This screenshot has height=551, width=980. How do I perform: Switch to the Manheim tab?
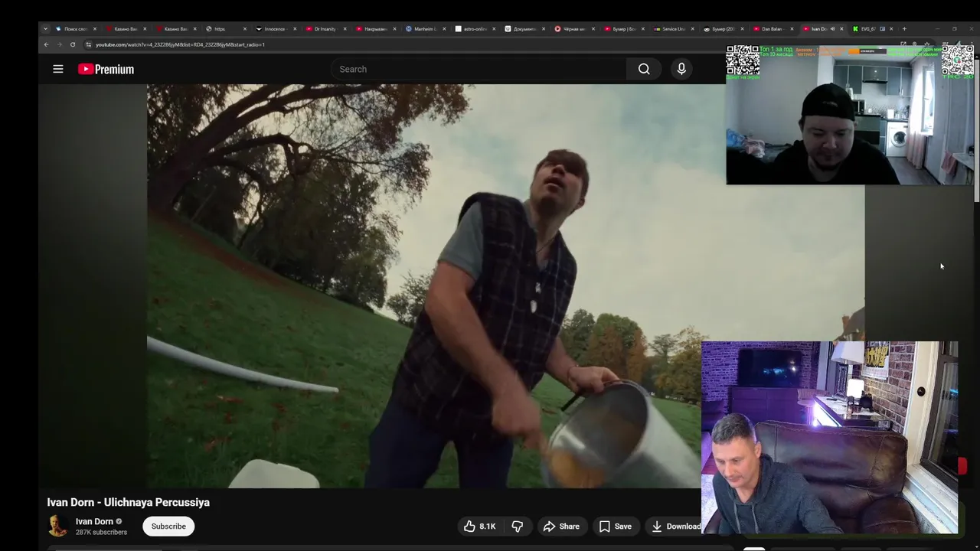(425, 29)
